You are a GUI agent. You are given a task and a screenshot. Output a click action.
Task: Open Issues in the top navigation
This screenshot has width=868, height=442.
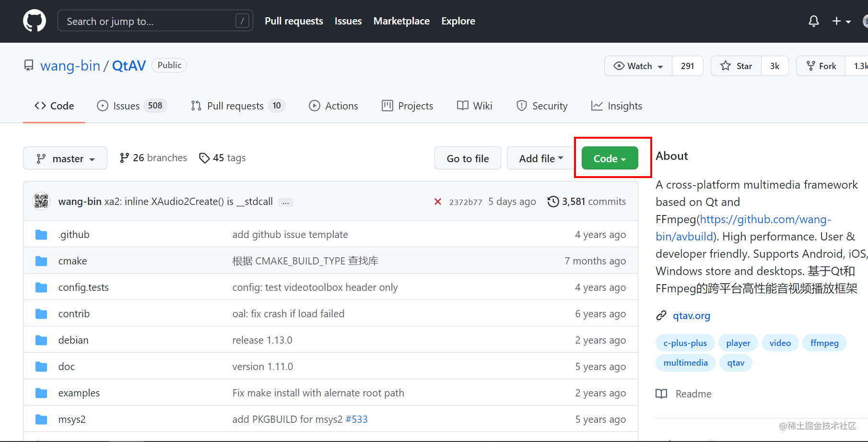pyautogui.click(x=348, y=21)
